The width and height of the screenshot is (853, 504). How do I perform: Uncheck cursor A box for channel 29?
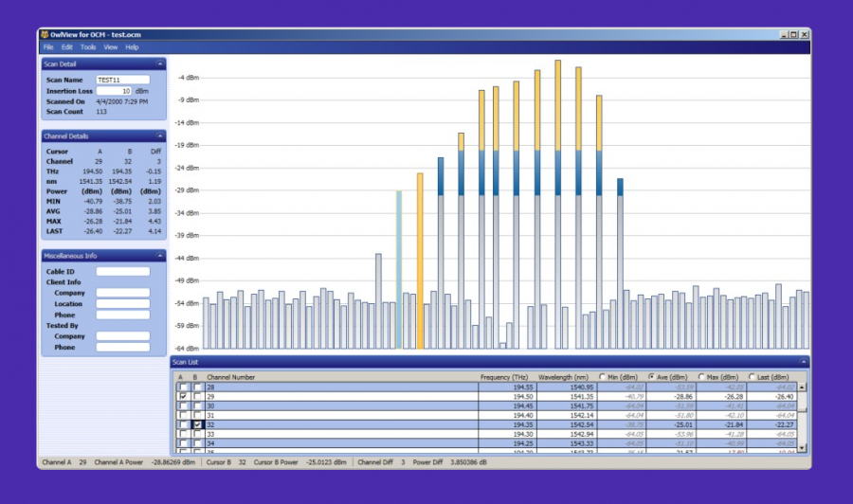(x=183, y=396)
